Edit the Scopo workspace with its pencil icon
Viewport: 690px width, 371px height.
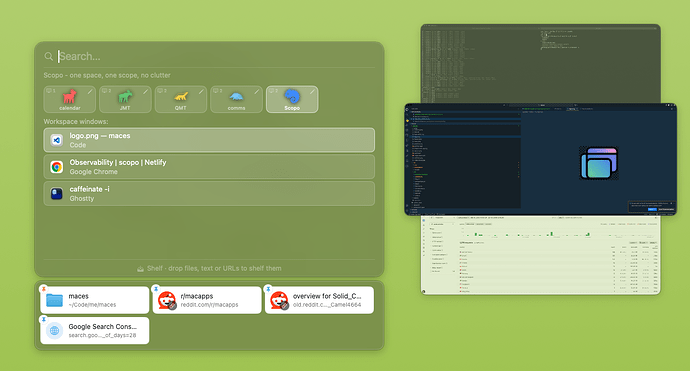[x=312, y=92]
